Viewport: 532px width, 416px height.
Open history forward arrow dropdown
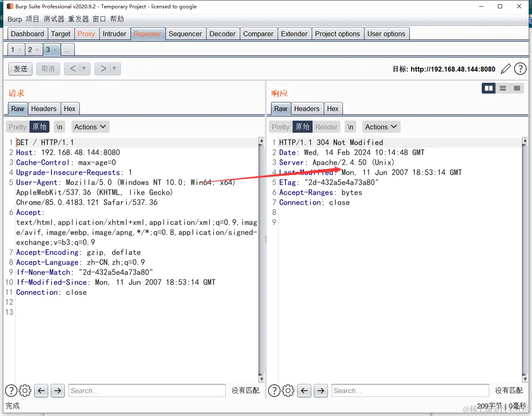point(114,69)
